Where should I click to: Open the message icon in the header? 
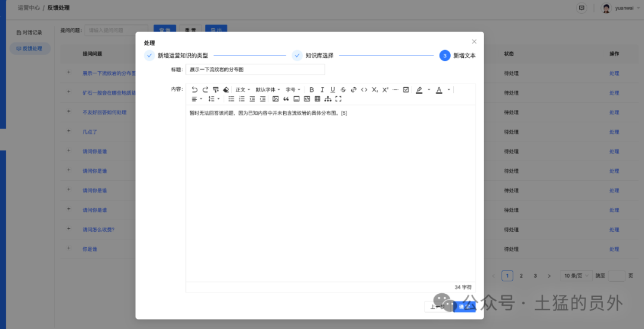tap(581, 8)
